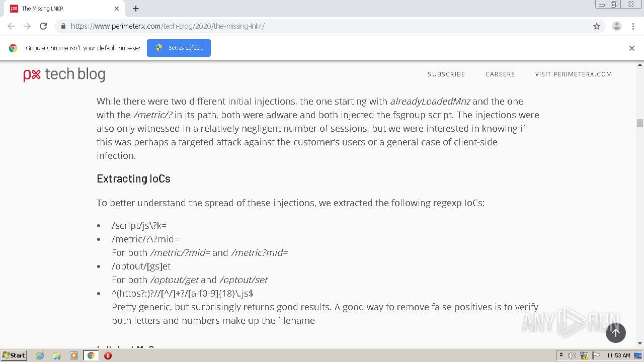This screenshot has height=362, width=644.
Task: Open the Chrome three-dot menu
Action: click(x=633, y=26)
